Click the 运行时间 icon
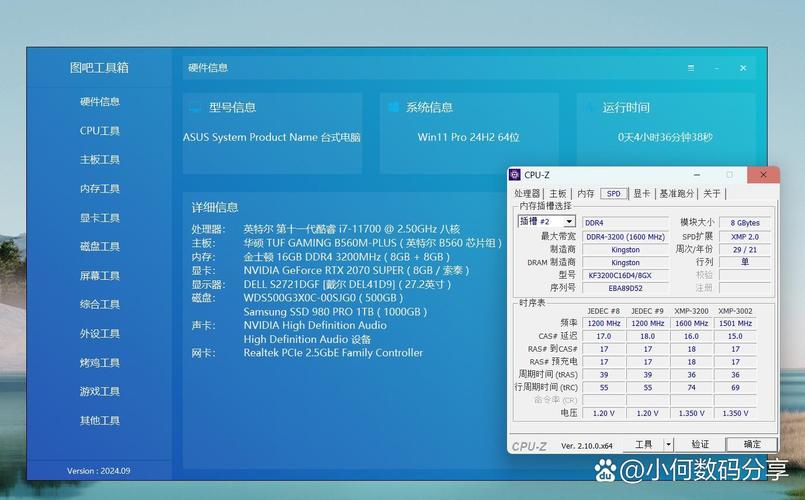Viewport: 805px width, 500px height. coord(590,107)
